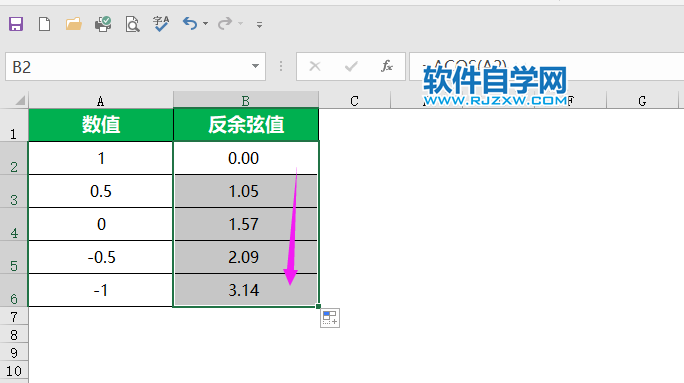This screenshot has height=383, width=684.
Task: Select row 2 header
Action: [x=14, y=158]
